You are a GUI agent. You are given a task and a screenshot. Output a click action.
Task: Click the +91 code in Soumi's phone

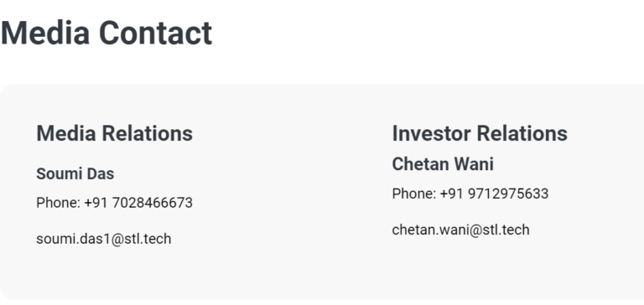[x=96, y=203]
